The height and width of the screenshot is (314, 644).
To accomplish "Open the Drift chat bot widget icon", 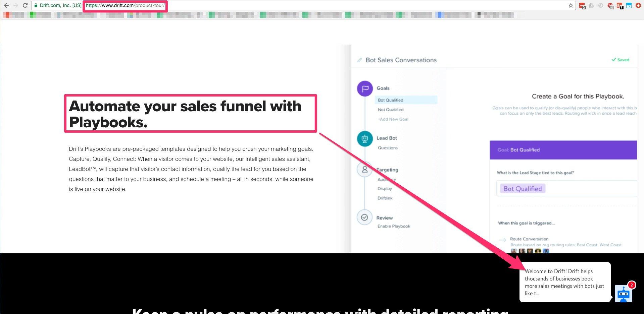I will tap(624, 294).
